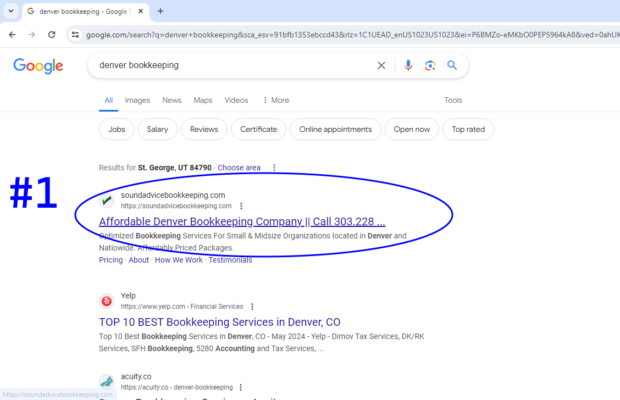Open a new browser tab
The height and width of the screenshot is (400, 620).
(x=160, y=11)
